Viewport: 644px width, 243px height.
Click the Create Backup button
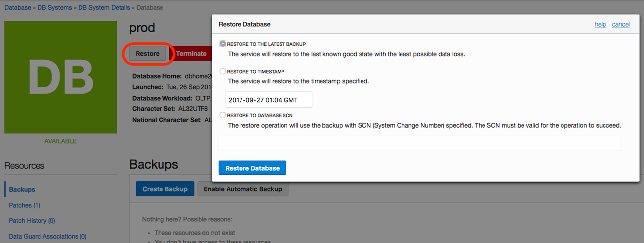pyautogui.click(x=165, y=189)
